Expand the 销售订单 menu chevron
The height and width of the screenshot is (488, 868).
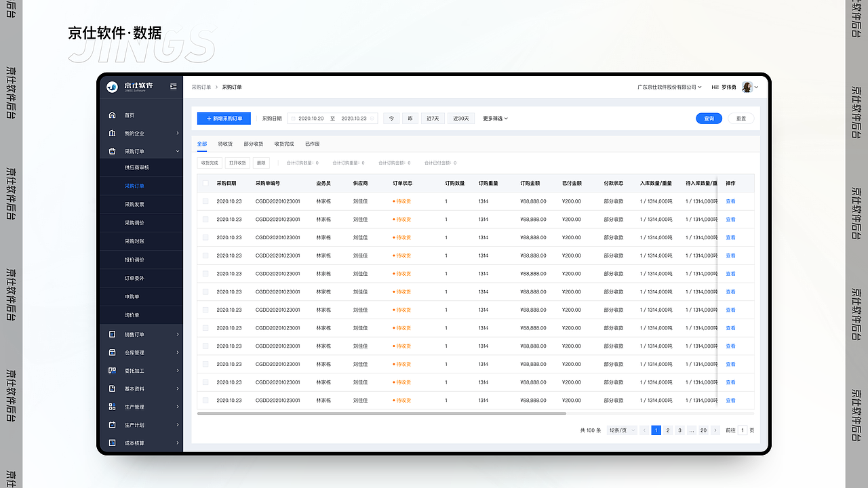(x=178, y=334)
